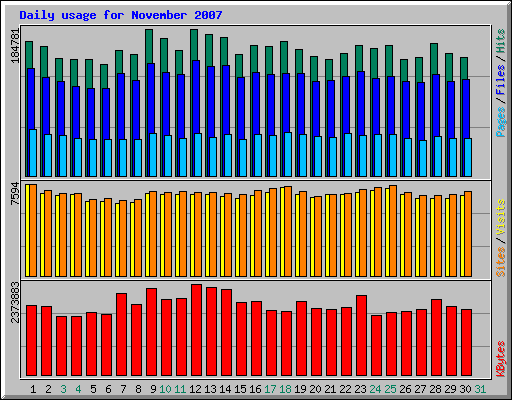Click day label '22' on the axis
The height and width of the screenshot is (400, 512).
coord(345,389)
